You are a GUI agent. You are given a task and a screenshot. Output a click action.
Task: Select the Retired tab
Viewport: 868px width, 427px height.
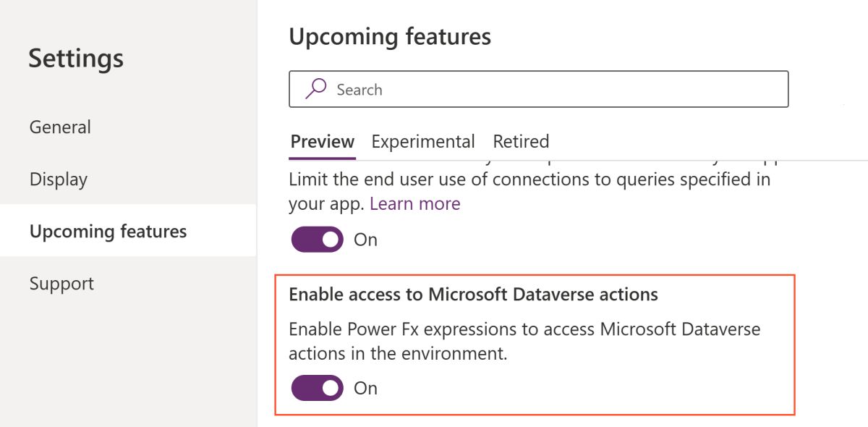point(521,141)
